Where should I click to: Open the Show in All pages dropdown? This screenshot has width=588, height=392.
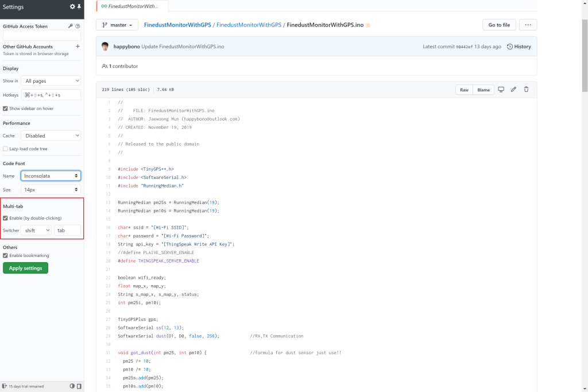[x=51, y=80]
